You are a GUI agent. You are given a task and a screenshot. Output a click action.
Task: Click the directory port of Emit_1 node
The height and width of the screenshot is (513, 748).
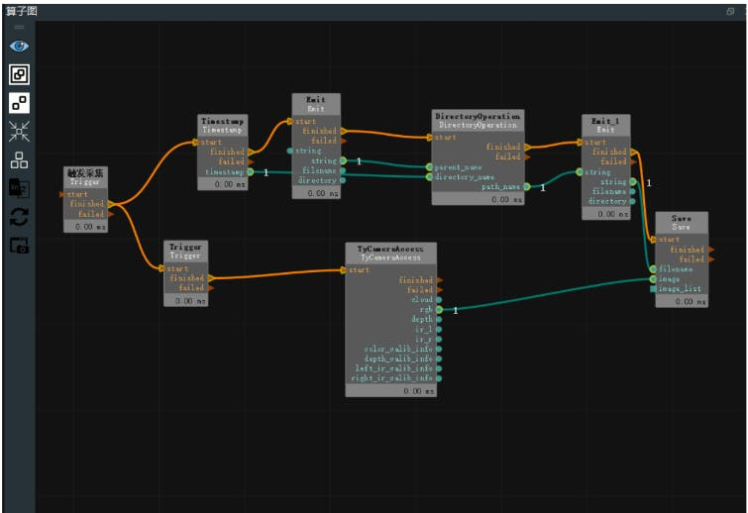[633, 201]
